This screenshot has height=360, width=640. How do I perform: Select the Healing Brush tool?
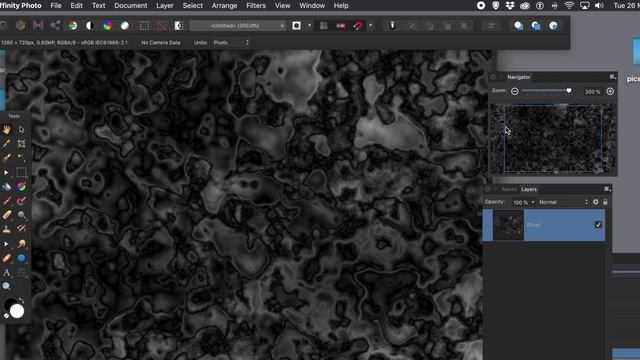[x=7, y=258]
